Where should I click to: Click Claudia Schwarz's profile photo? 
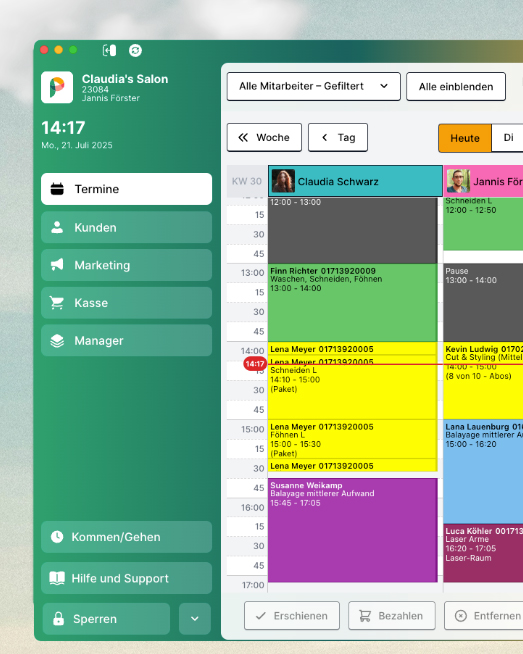tap(283, 181)
